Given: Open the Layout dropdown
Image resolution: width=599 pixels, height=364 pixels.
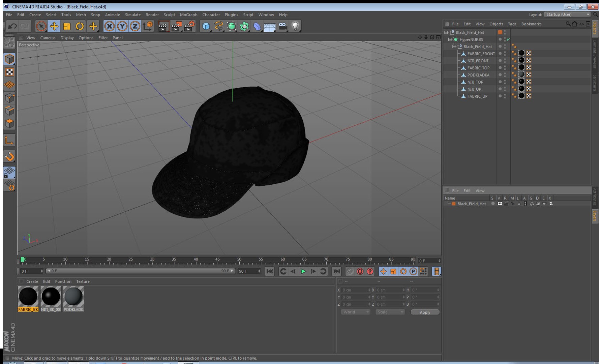Looking at the screenshot, I should [x=568, y=14].
